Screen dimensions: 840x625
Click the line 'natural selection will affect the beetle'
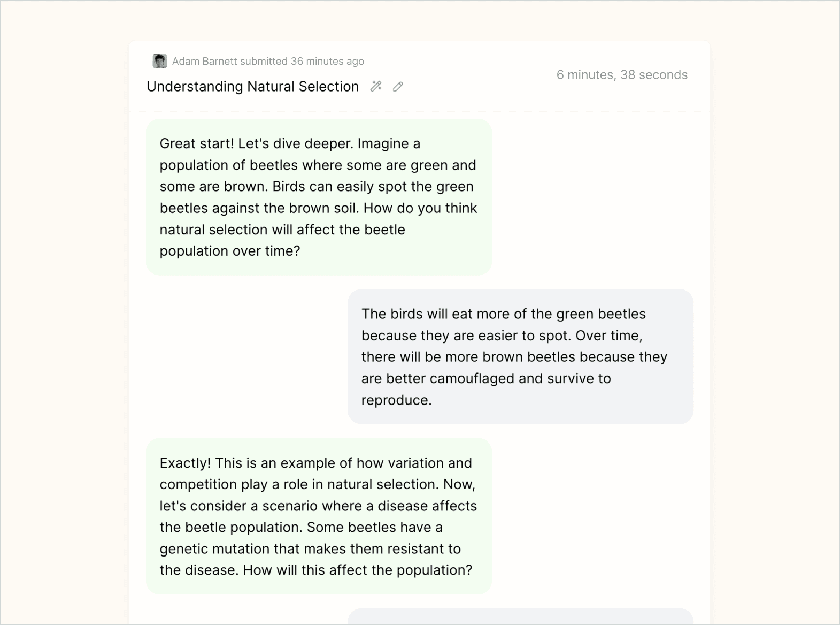[x=282, y=230]
